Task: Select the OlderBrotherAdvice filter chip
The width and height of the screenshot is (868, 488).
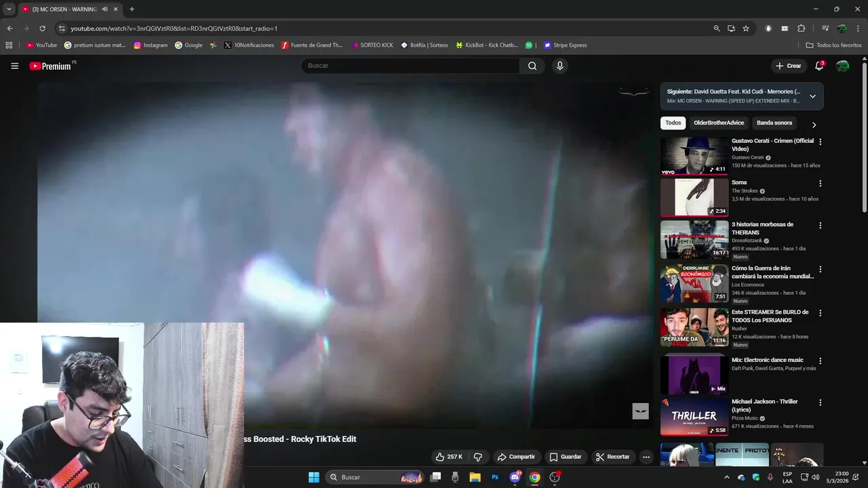Action: pyautogui.click(x=719, y=123)
